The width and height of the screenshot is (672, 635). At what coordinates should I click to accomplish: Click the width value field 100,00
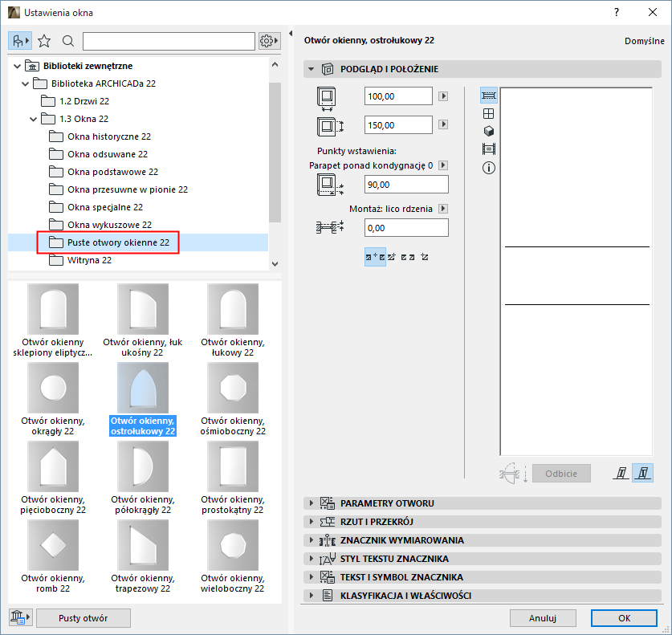tap(398, 96)
